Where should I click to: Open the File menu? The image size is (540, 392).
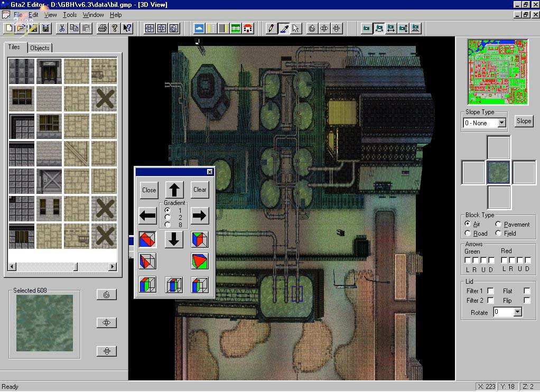18,15
